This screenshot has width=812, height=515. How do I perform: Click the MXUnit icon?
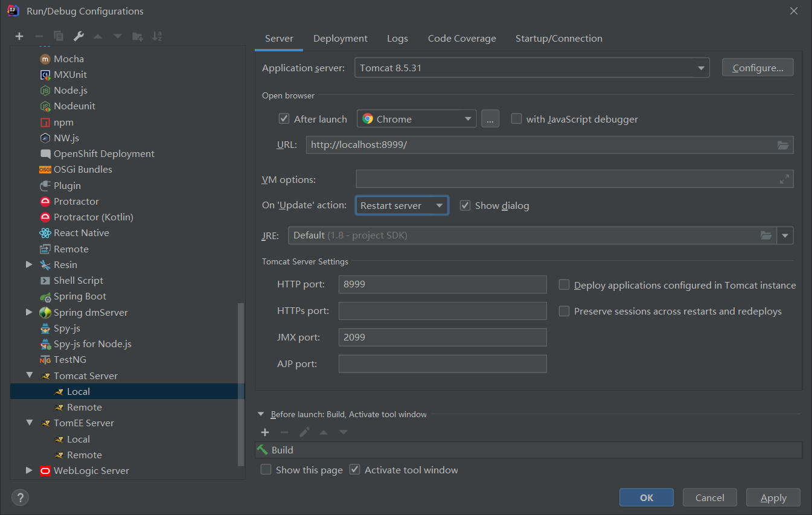click(x=45, y=75)
